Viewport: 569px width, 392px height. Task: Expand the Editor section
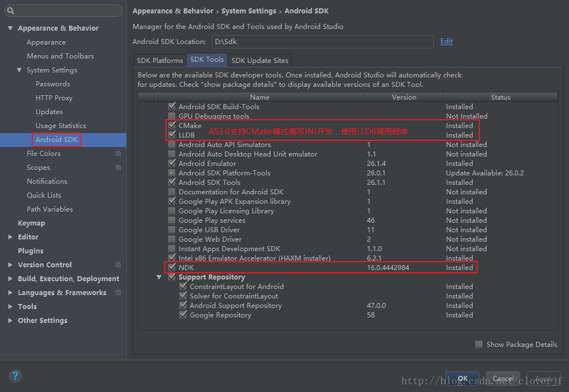(x=10, y=237)
